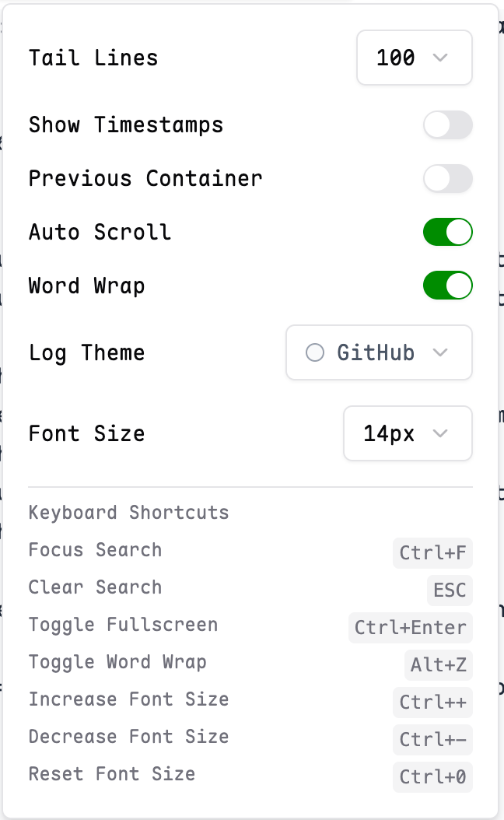Select the Focus Search shortcut entry

pyautogui.click(x=95, y=549)
